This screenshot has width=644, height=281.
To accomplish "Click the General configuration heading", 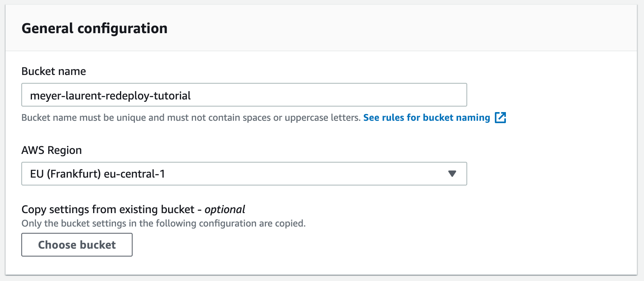I will (95, 29).
